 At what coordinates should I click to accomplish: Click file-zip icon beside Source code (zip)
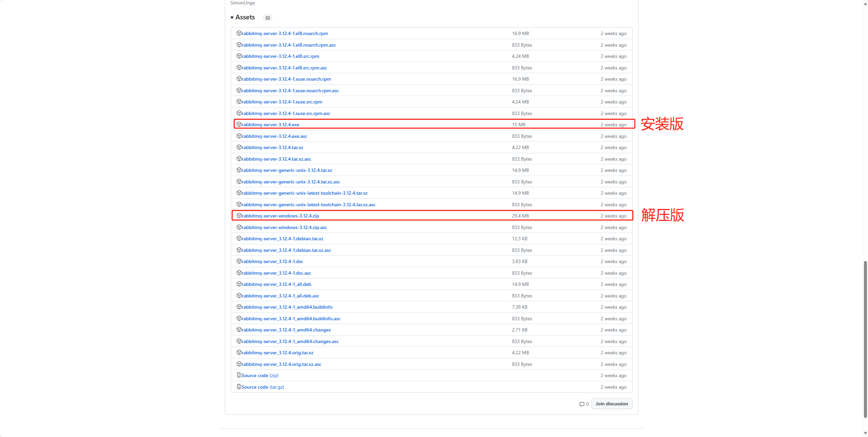point(239,375)
